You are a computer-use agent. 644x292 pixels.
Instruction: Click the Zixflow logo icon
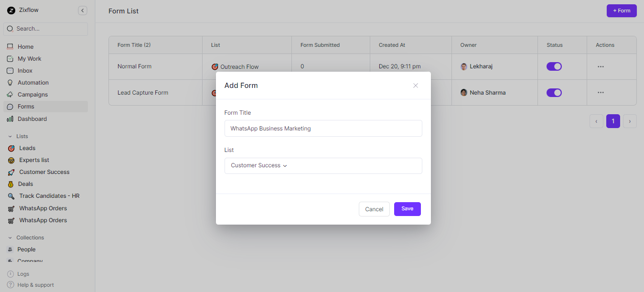tap(11, 10)
